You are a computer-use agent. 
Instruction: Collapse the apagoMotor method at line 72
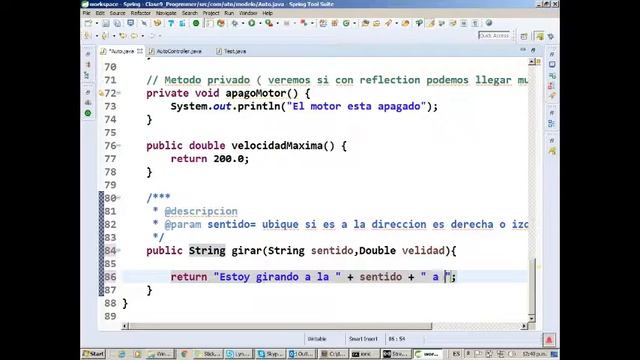coord(119,93)
